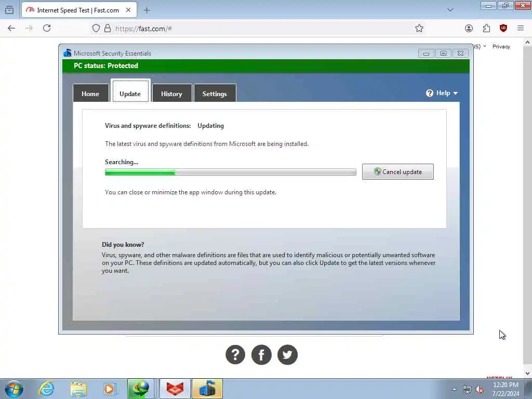Open the browser extensions puzzle icon
Viewport: 532px width, 399px height.
(486, 28)
